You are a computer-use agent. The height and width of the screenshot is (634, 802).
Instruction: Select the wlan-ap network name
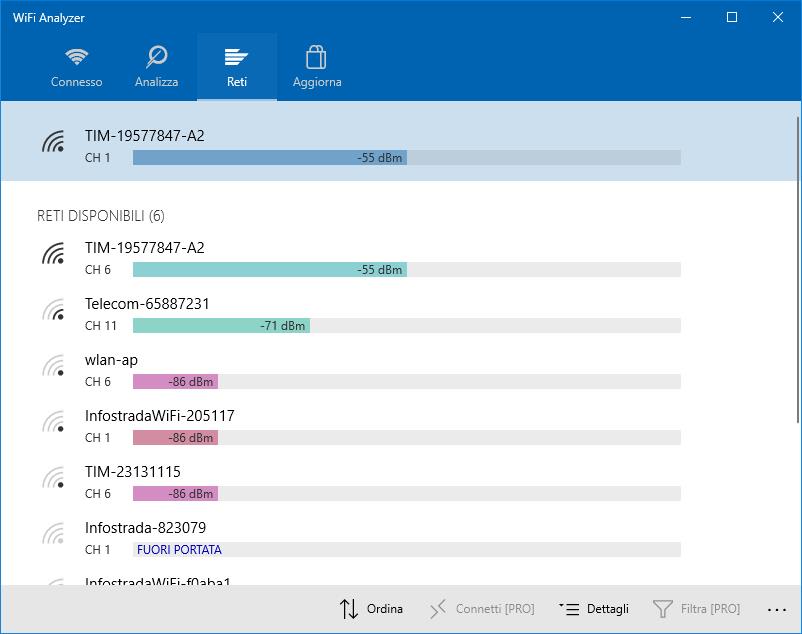coord(112,360)
